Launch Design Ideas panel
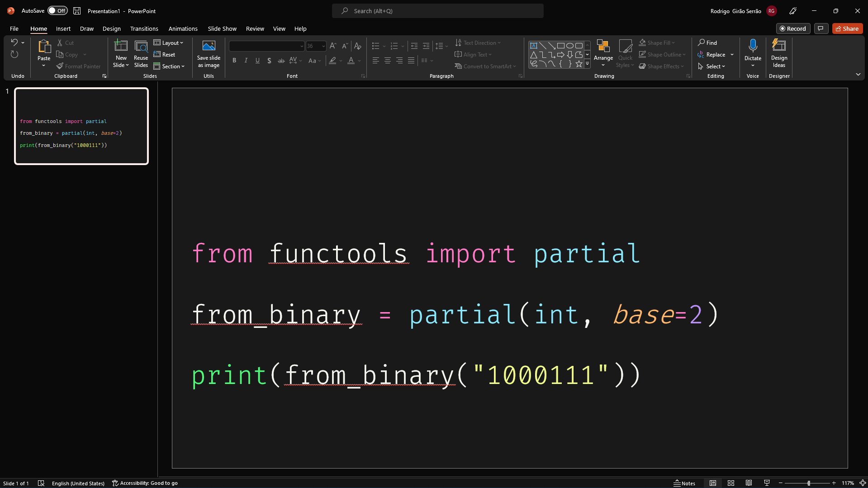Image resolution: width=868 pixels, height=488 pixels. 778,53
